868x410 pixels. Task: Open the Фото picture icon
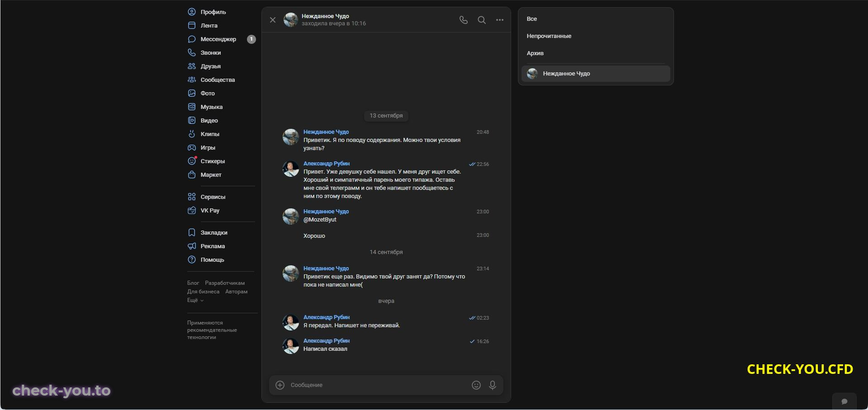(192, 93)
